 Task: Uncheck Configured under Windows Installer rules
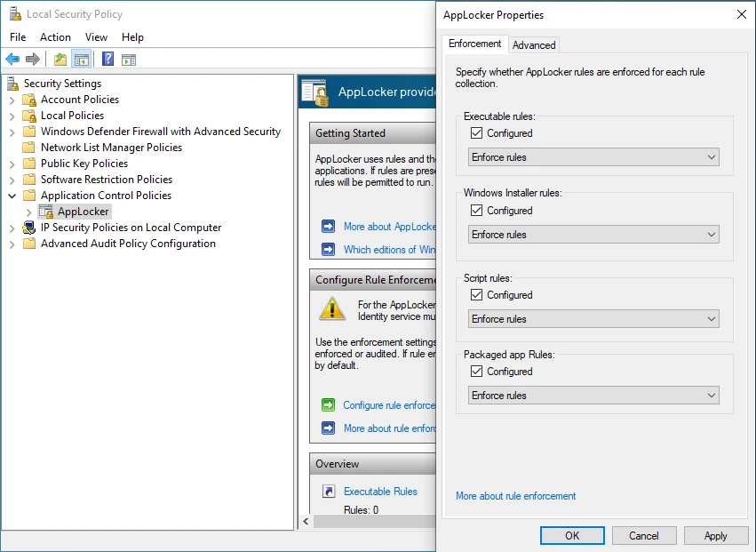pos(476,210)
